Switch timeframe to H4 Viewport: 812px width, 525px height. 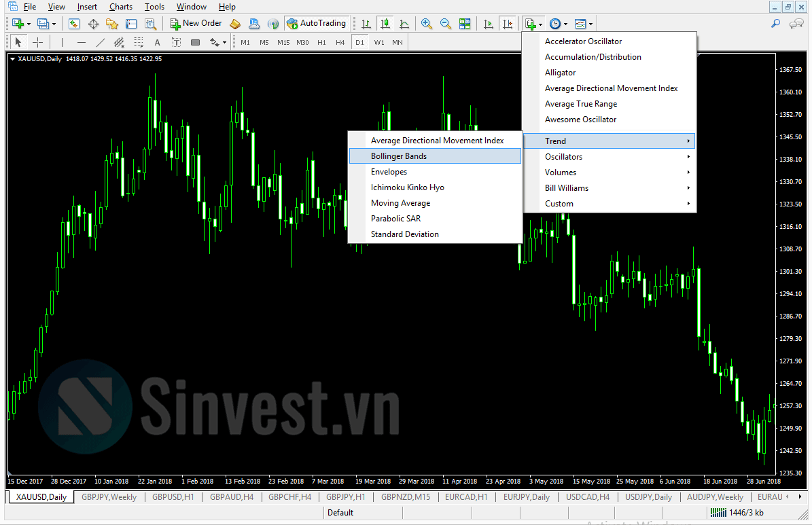[340, 43]
